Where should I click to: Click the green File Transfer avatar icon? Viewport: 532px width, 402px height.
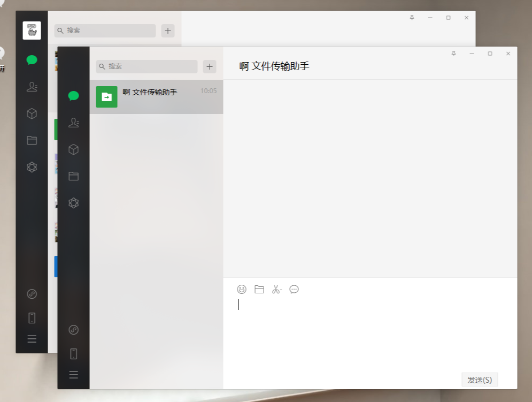[x=106, y=97]
